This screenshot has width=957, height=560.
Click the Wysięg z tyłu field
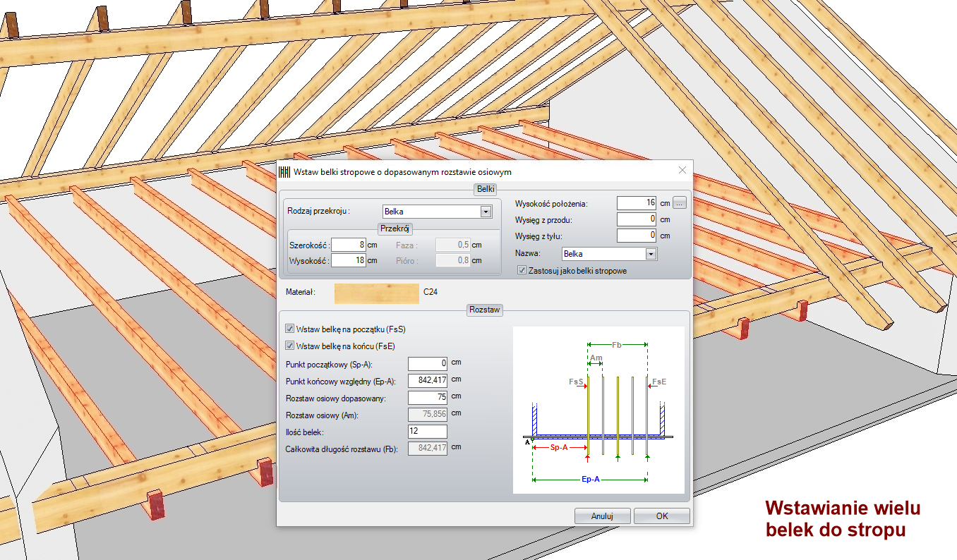[x=636, y=236]
